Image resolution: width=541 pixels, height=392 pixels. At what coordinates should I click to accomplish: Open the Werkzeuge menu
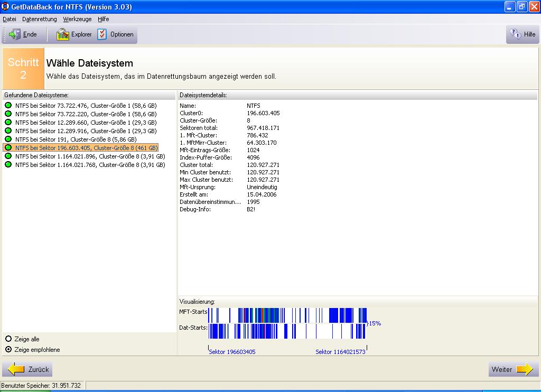pyautogui.click(x=77, y=19)
